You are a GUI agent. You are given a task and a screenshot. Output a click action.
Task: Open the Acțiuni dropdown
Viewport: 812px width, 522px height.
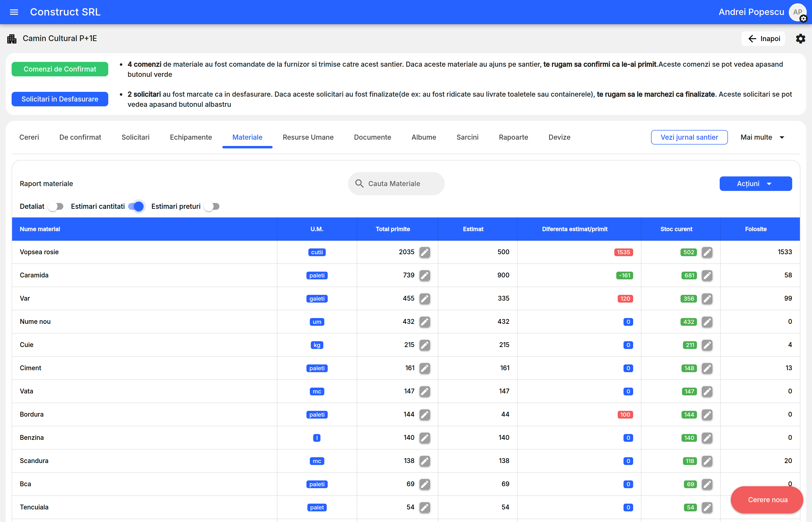pyautogui.click(x=755, y=184)
